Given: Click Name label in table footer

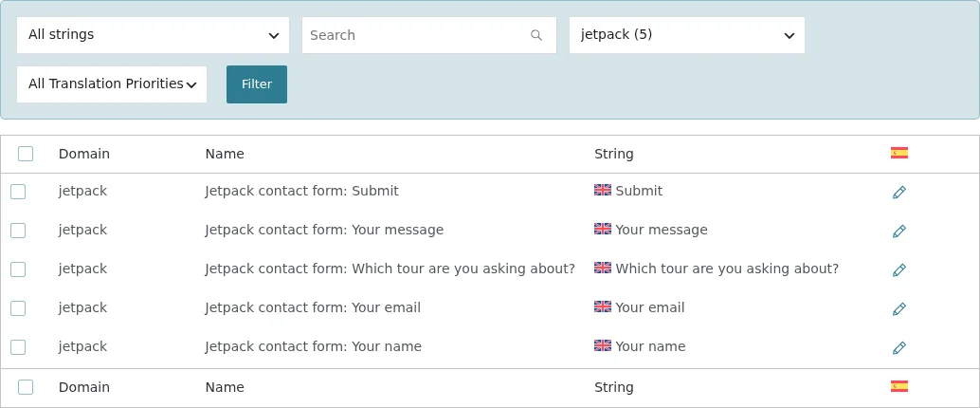Looking at the screenshot, I should click(225, 387).
